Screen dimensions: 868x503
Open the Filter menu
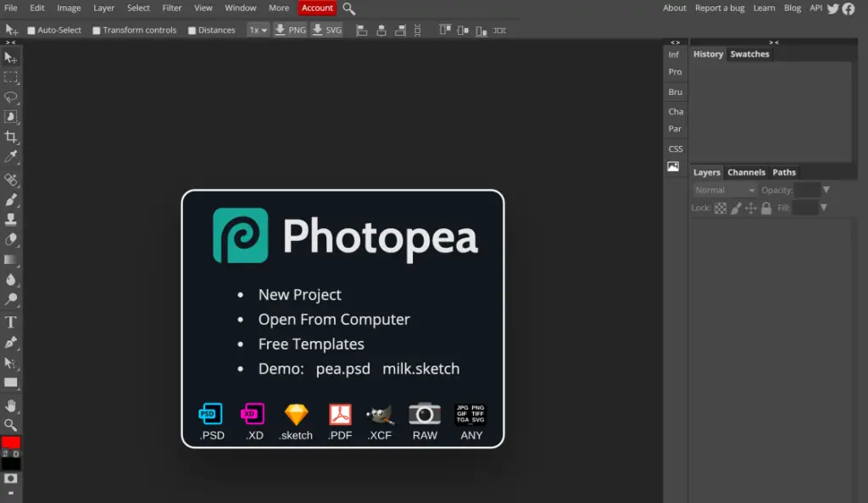171,8
